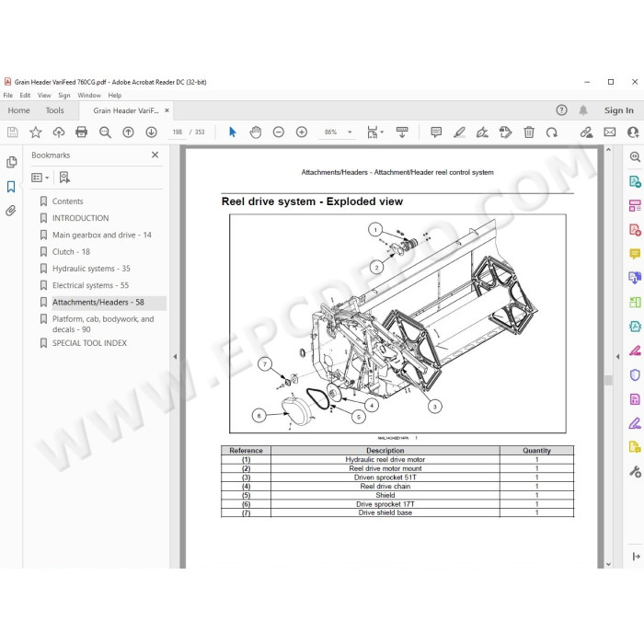
Task: Click the scrolling mode keyboard icon
Action: tap(402, 132)
